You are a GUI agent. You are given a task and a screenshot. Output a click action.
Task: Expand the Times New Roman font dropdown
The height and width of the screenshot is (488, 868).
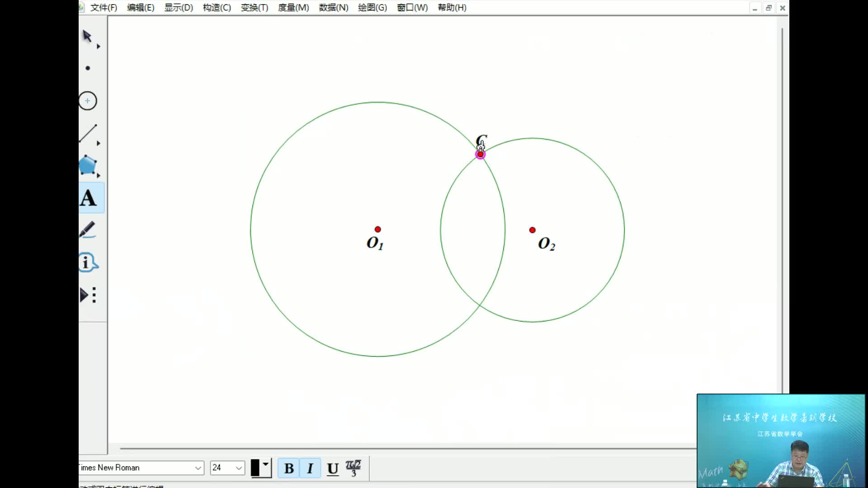198,468
